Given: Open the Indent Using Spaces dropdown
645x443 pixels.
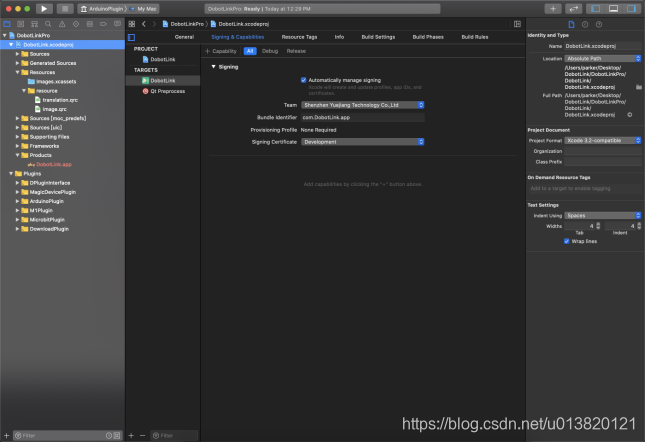Looking at the screenshot, I should (603, 216).
